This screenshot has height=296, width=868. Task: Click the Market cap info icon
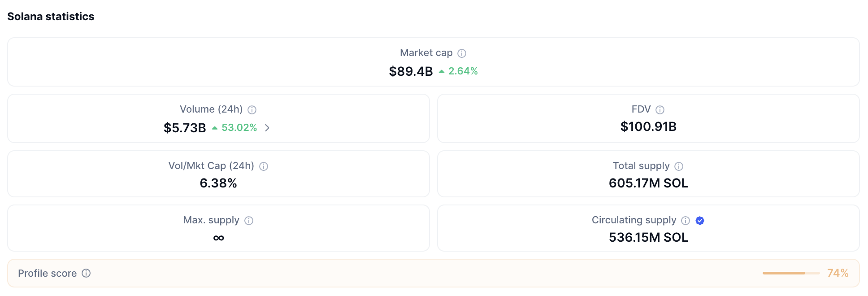[x=462, y=53]
